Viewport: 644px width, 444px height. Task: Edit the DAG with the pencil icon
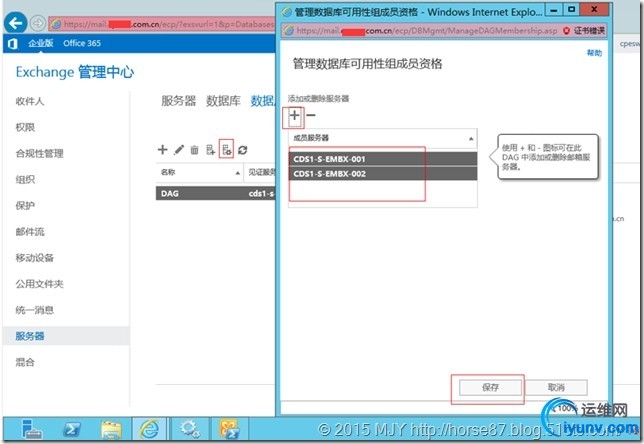[x=179, y=150]
